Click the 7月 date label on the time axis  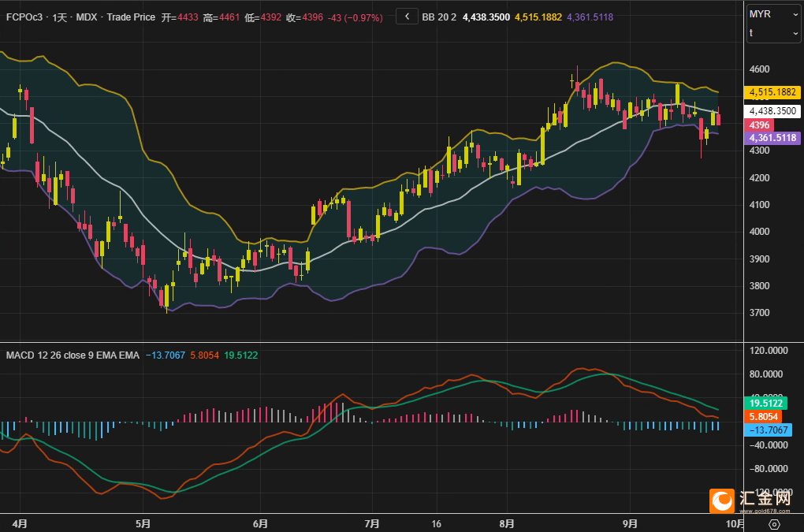372,524
